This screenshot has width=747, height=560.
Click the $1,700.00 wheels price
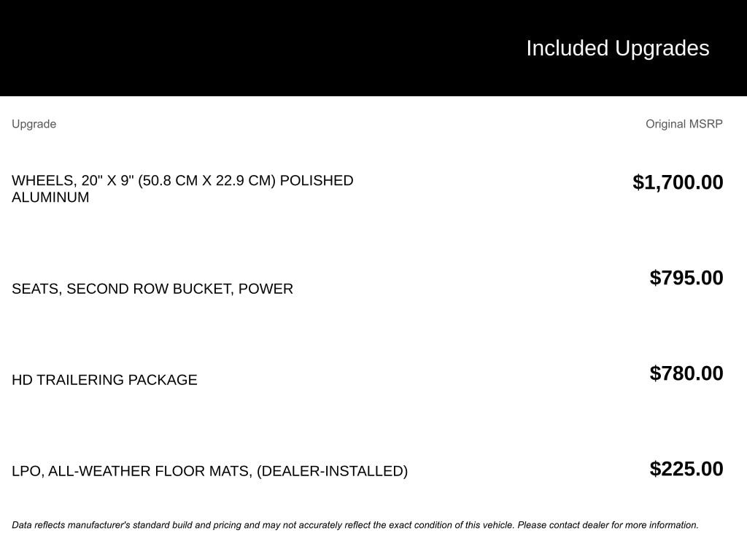(x=678, y=182)
